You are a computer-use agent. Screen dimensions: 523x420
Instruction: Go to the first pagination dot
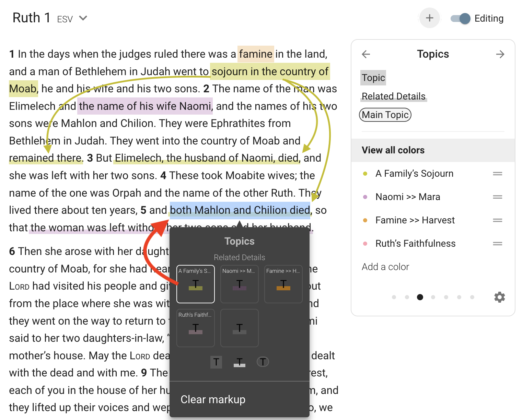[394, 297]
